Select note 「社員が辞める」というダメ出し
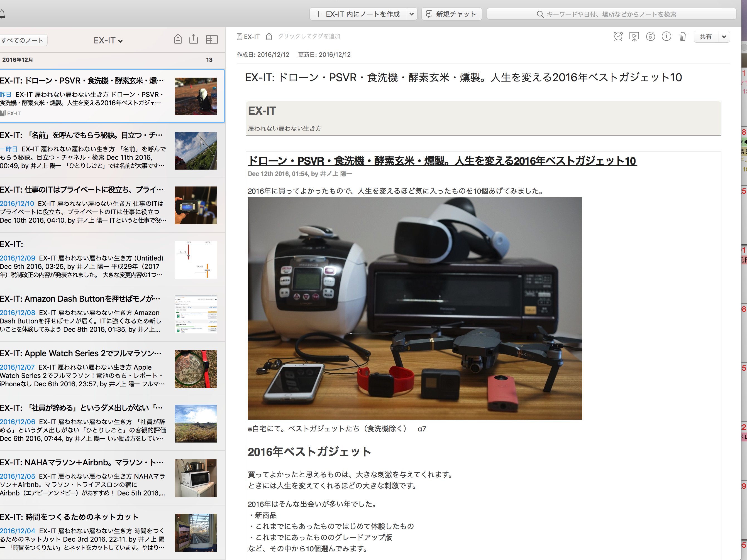This screenshot has height=560, width=747. pos(112,424)
